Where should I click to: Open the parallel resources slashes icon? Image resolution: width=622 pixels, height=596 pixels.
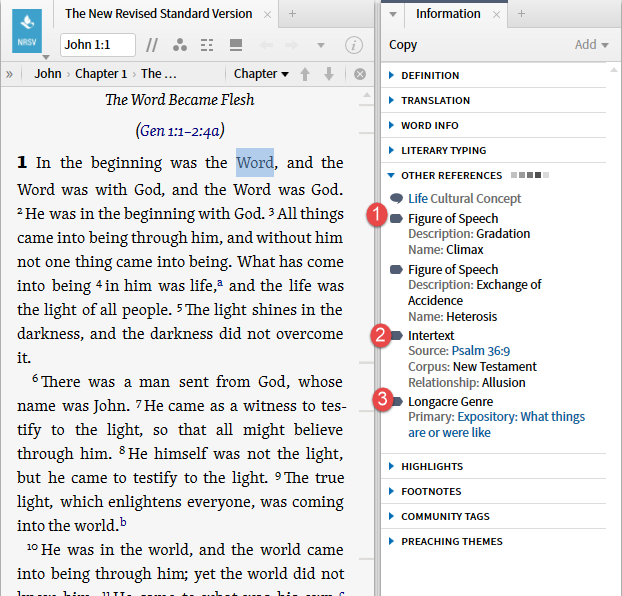(152, 45)
